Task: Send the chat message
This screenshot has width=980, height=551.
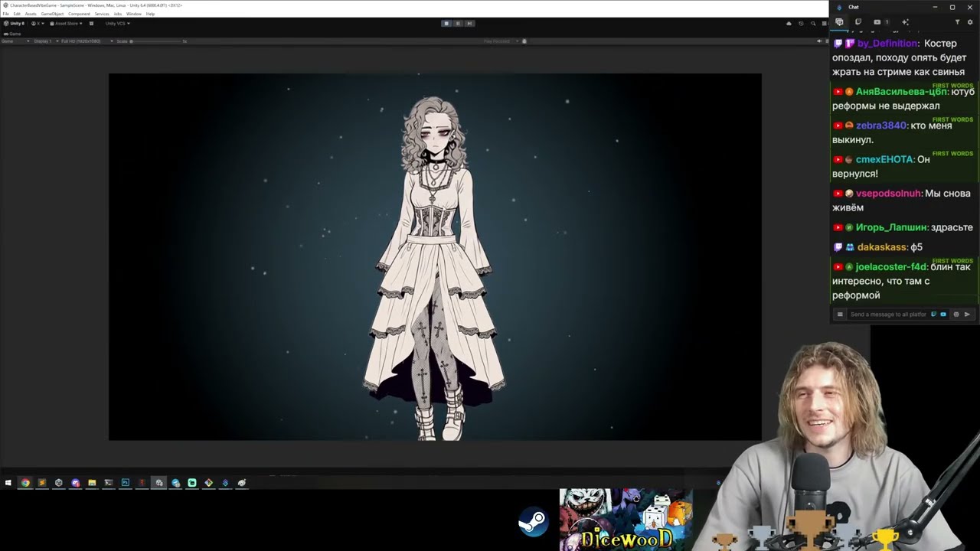Action: (968, 315)
